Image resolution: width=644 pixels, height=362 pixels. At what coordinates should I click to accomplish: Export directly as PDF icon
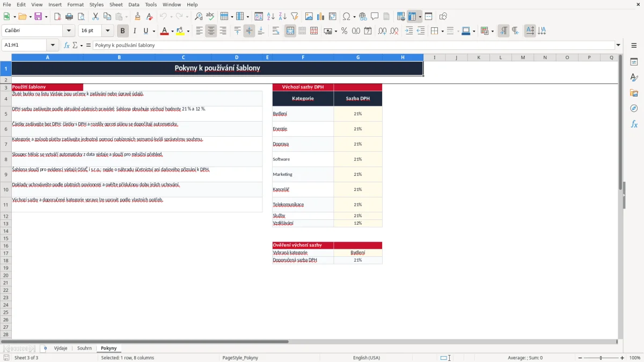click(x=57, y=17)
